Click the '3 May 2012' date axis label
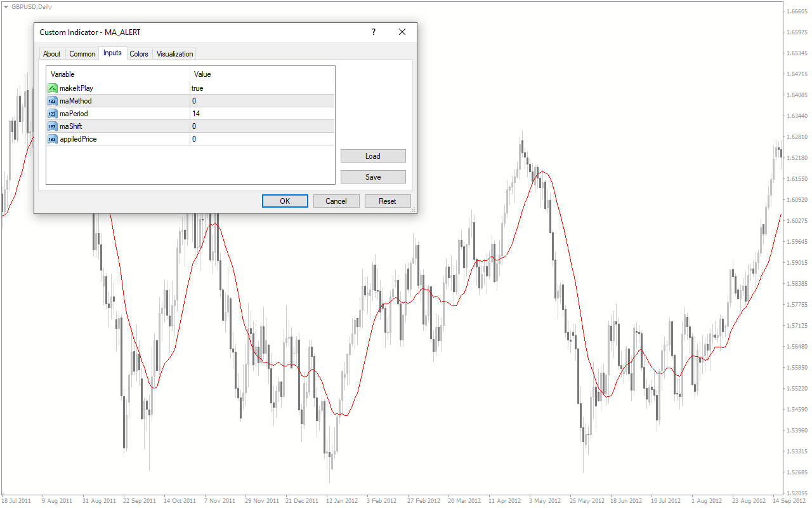The height and width of the screenshot is (508, 812). coord(546,500)
